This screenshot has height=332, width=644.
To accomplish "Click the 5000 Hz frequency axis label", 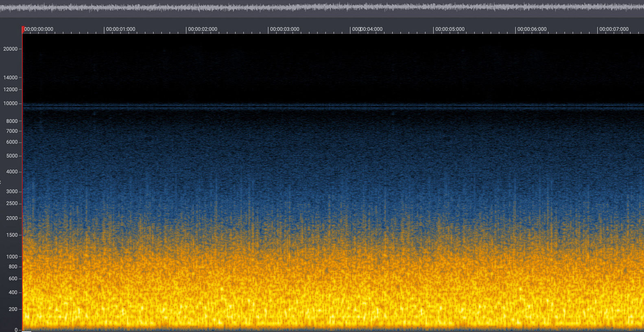I will (x=12, y=156).
